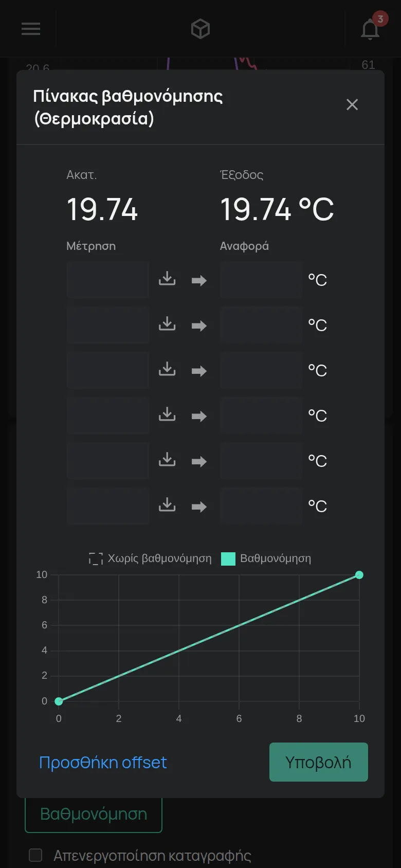Capture reading into sixth row download icon

click(x=167, y=505)
